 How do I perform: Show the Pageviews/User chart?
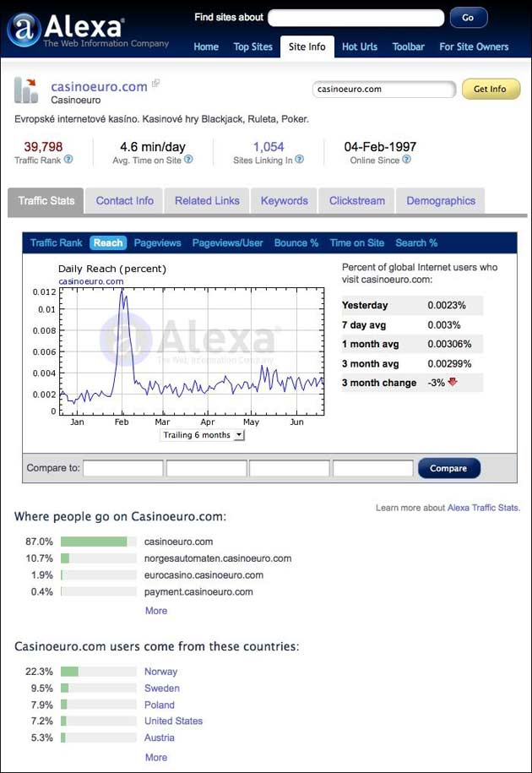tap(228, 242)
